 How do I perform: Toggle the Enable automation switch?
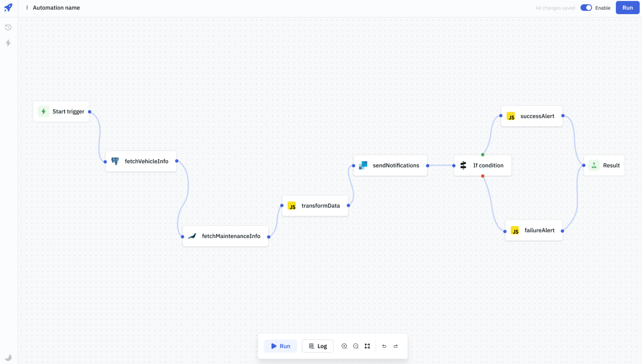point(586,7)
